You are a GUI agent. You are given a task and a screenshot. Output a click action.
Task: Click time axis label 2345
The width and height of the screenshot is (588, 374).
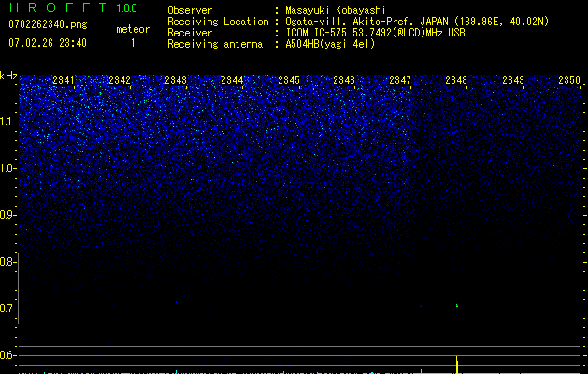pos(289,79)
